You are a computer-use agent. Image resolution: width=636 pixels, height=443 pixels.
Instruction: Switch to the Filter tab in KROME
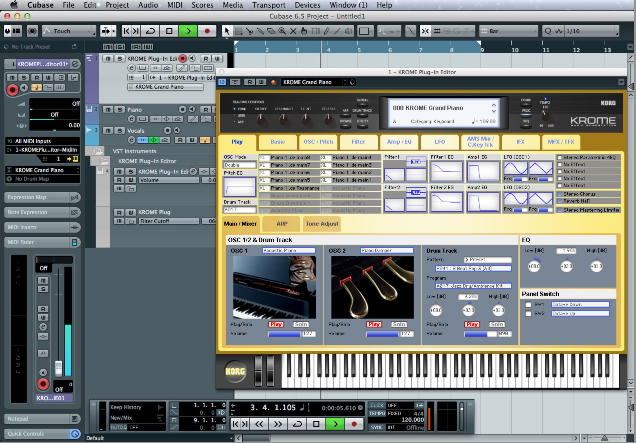[358, 142]
